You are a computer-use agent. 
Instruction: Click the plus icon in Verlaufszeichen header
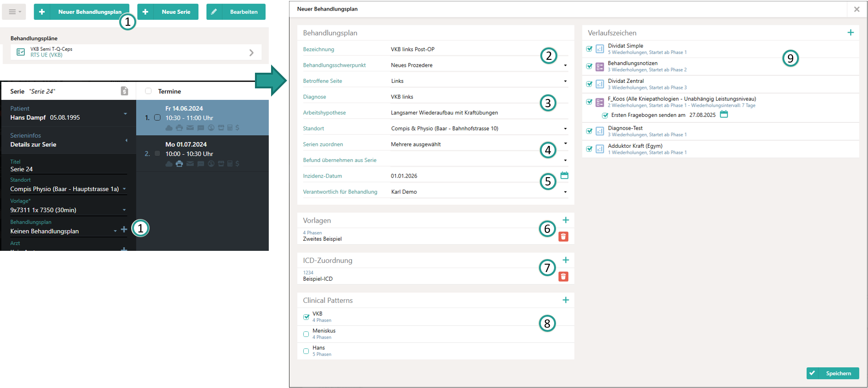coord(850,33)
